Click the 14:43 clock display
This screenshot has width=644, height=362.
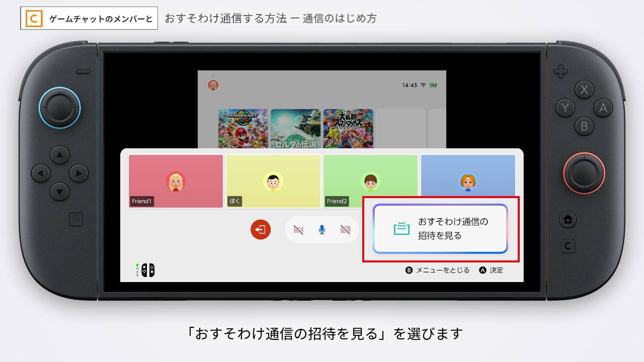tap(410, 85)
